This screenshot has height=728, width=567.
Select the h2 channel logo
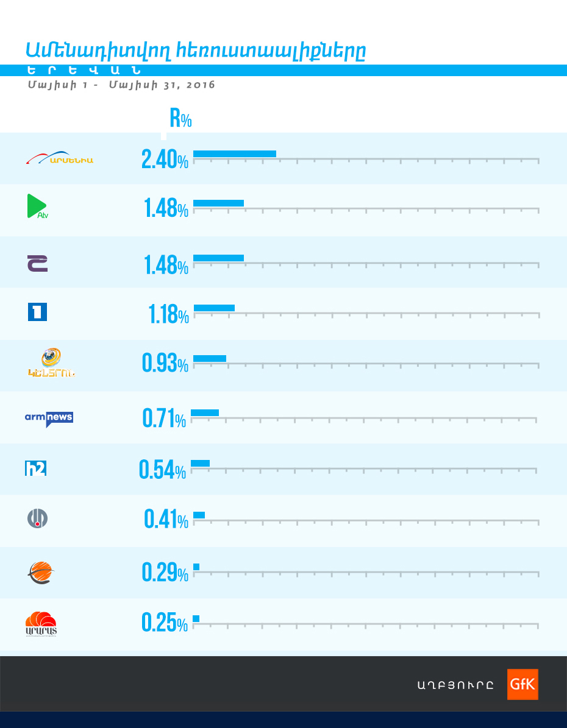coord(35,468)
